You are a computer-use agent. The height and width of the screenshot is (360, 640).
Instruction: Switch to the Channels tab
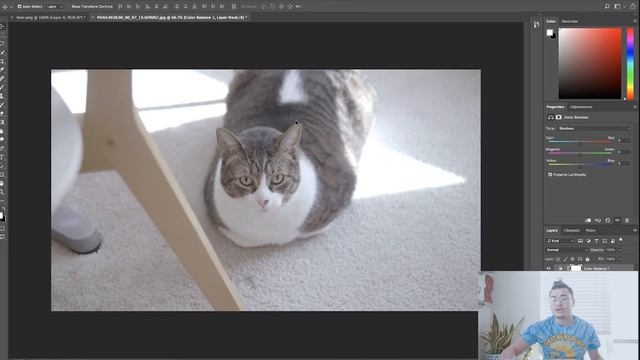pyautogui.click(x=571, y=230)
